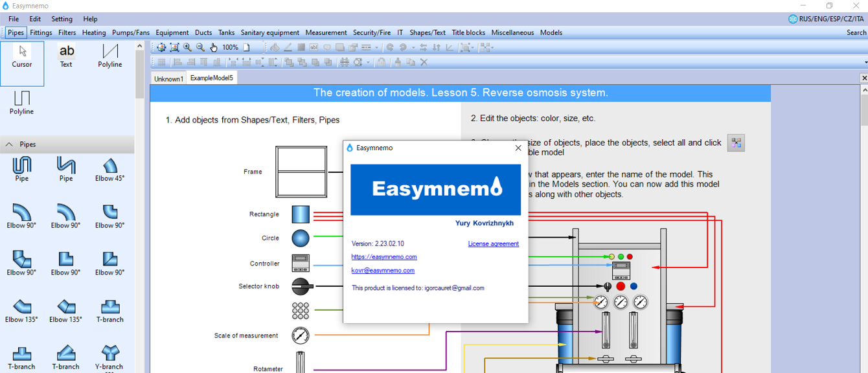Open the ungroup objects dropdown
Image resolution: width=868 pixels, height=373 pixels.
(x=492, y=47)
